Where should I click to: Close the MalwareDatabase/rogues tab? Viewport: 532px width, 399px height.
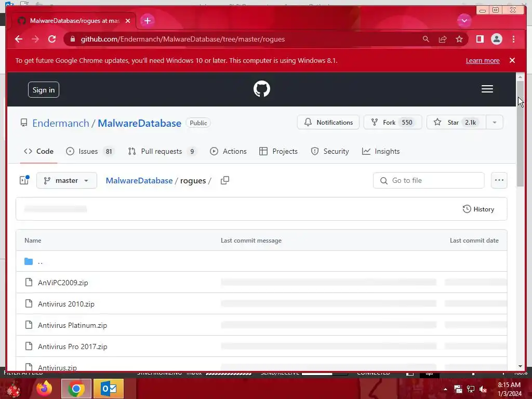[x=128, y=21]
